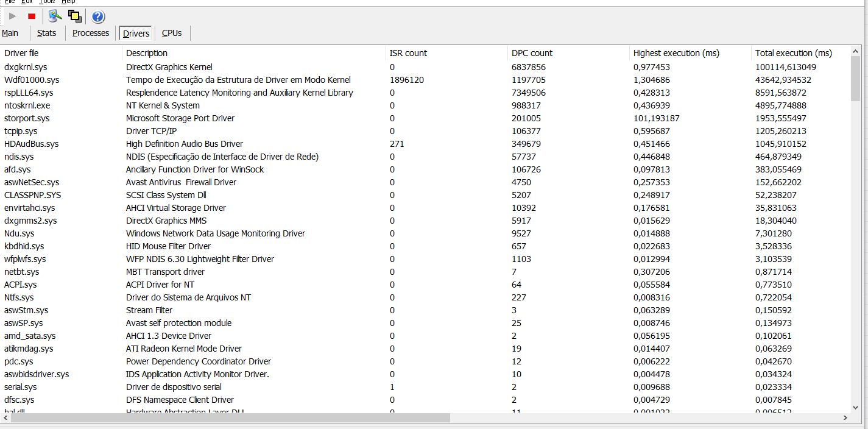Click the gray Start monitoring play icon

pyautogui.click(x=12, y=16)
